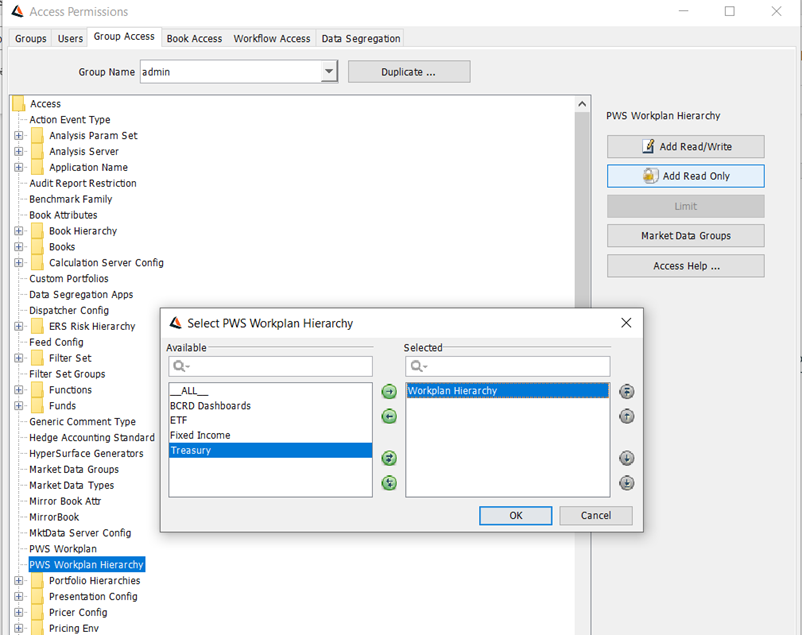Expand the Presentation Config node
This screenshot has width=802, height=635.
pos(19,597)
